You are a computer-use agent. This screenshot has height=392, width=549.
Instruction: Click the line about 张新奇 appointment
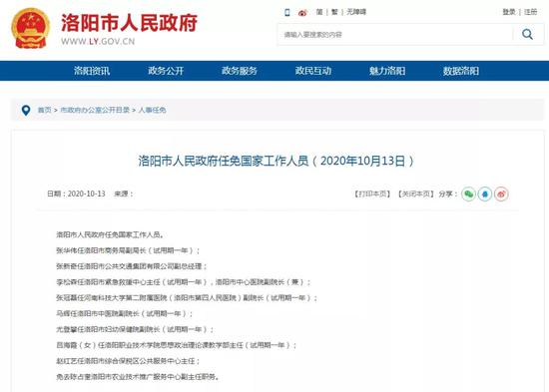[x=132, y=266]
